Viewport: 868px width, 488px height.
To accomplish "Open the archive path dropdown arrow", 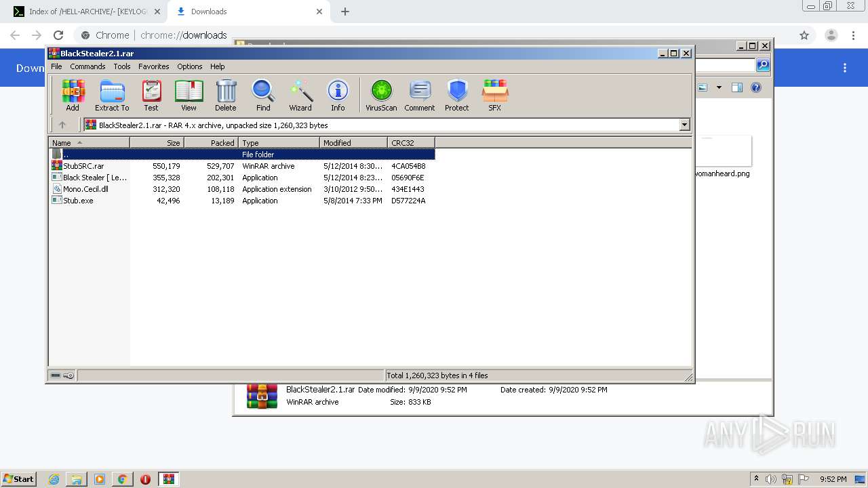I will [x=684, y=125].
